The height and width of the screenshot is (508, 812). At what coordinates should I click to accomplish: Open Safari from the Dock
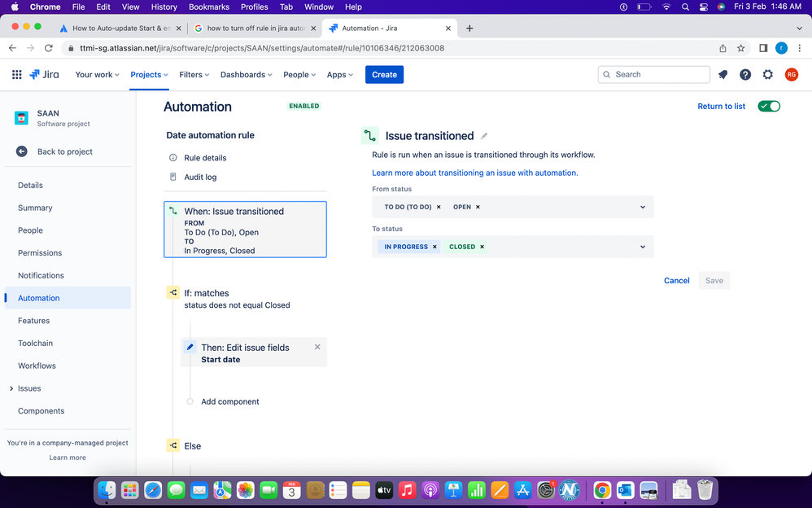pos(153,490)
